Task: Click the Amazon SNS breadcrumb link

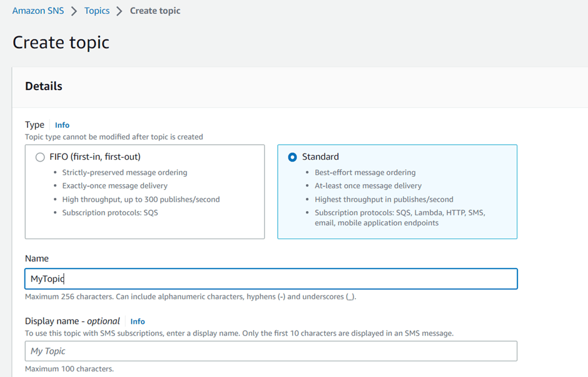Action: tap(38, 11)
